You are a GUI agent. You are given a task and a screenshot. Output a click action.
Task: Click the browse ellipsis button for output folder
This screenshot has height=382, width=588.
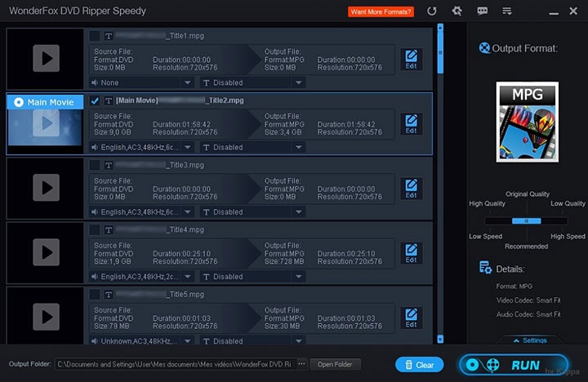301,364
